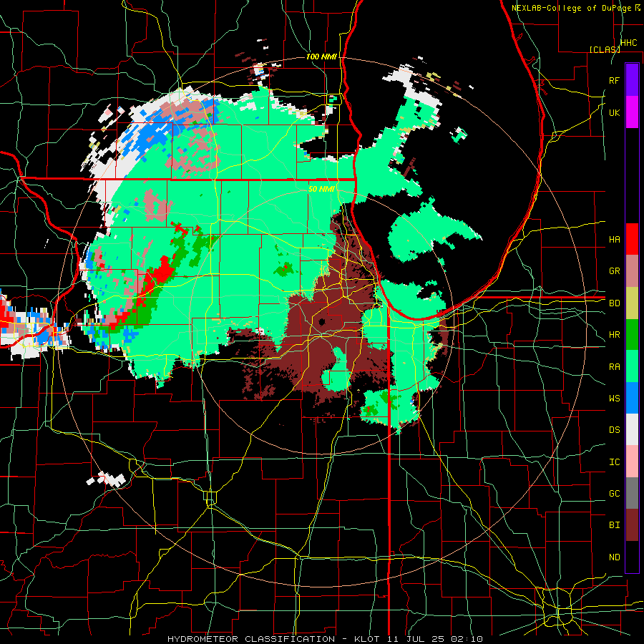
Task: Click the HR legend label
Action: [614, 335]
